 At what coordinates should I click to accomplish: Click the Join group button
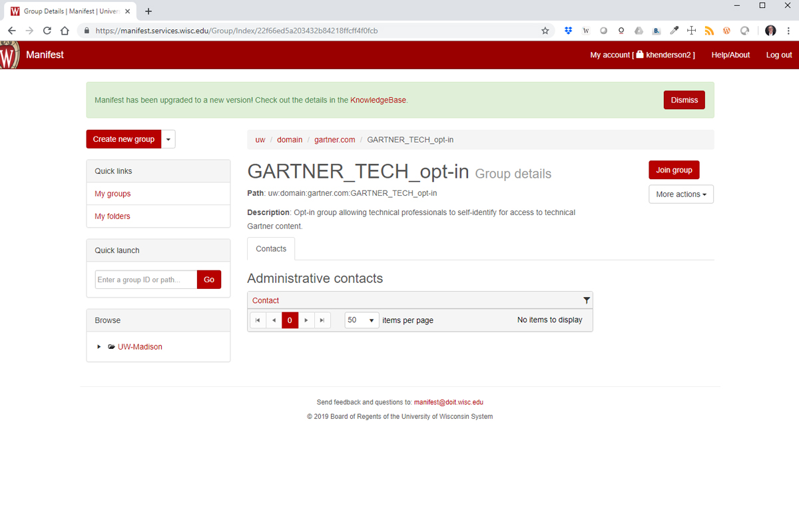click(x=674, y=170)
